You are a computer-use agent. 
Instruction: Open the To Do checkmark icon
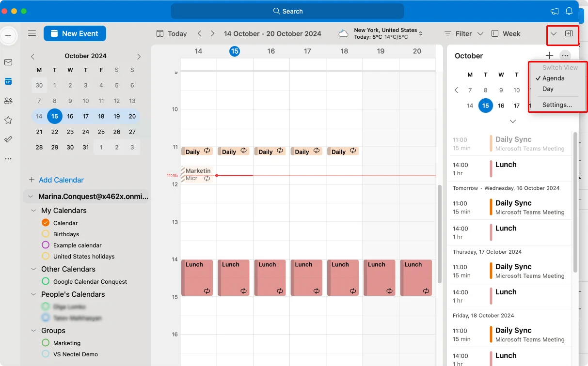click(8, 139)
